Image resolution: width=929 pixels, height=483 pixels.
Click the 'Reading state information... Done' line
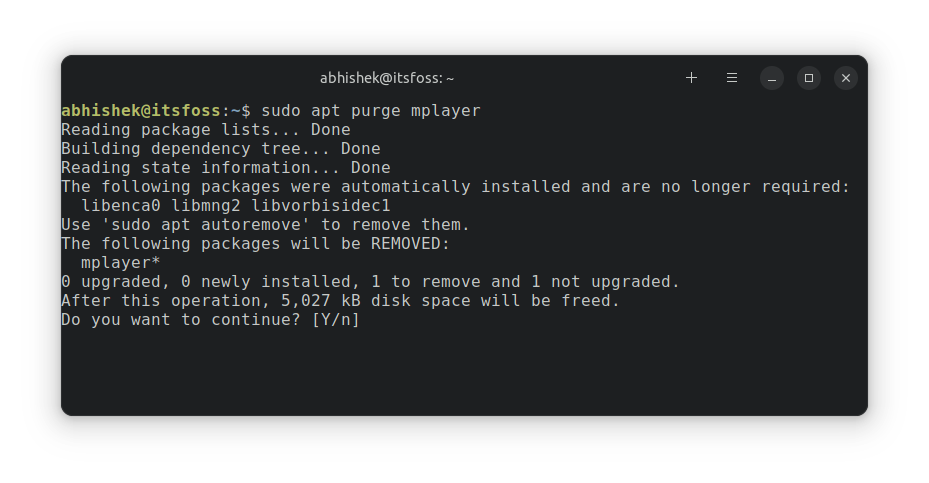coord(226,168)
